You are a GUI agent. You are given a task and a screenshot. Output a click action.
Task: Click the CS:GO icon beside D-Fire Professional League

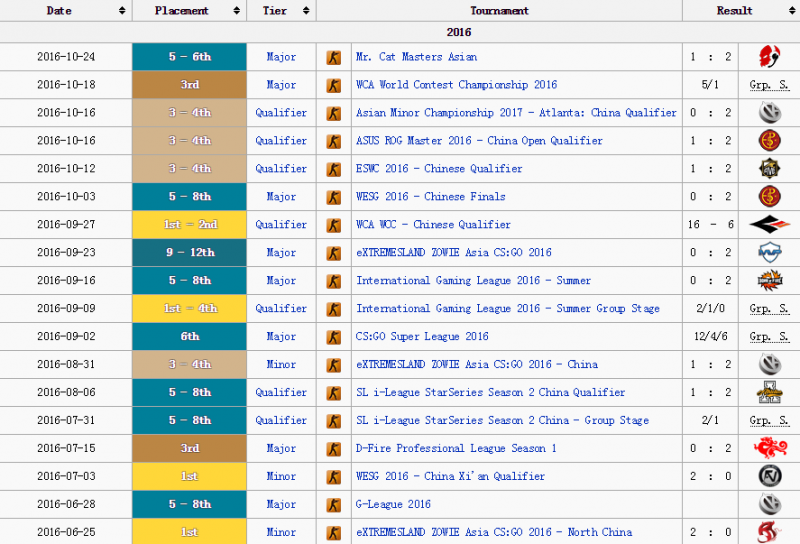tap(334, 449)
